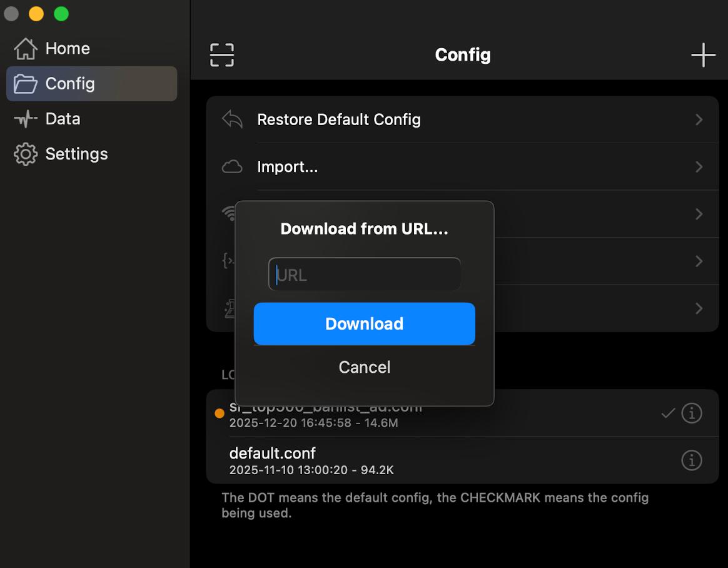The width and height of the screenshot is (728, 568).
Task: Open info icon for default.conf
Action: pyautogui.click(x=692, y=460)
